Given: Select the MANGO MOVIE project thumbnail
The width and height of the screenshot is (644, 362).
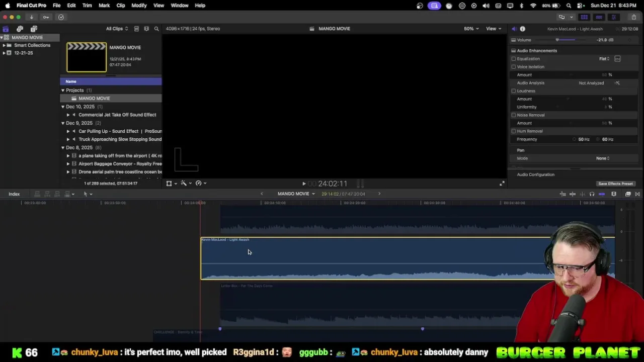Looking at the screenshot, I should [87, 57].
